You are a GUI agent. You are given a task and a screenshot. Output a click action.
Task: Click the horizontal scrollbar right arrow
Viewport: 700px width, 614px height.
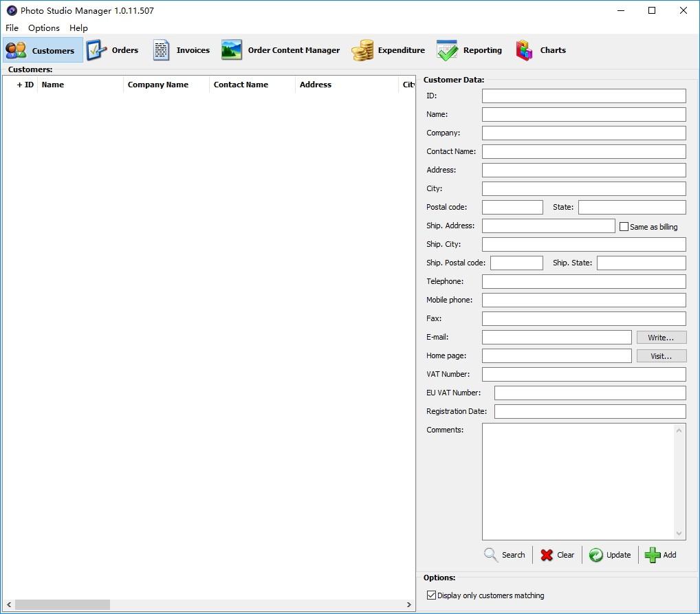pos(409,604)
